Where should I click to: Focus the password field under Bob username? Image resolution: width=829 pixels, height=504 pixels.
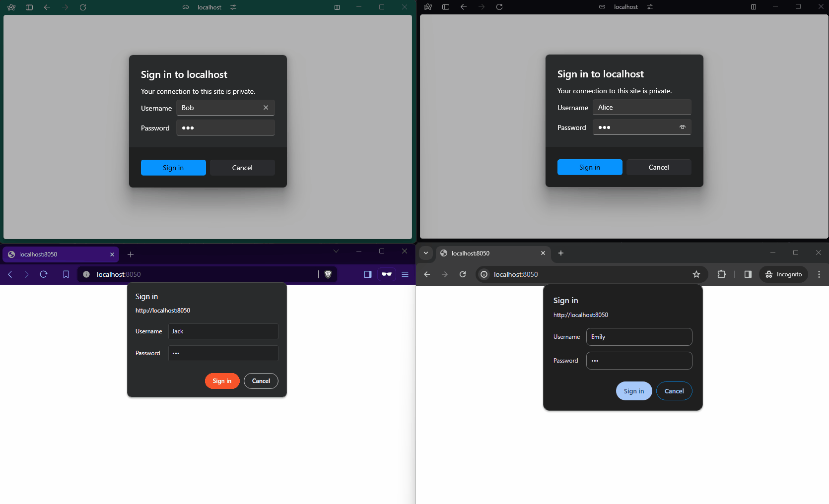[225, 127]
